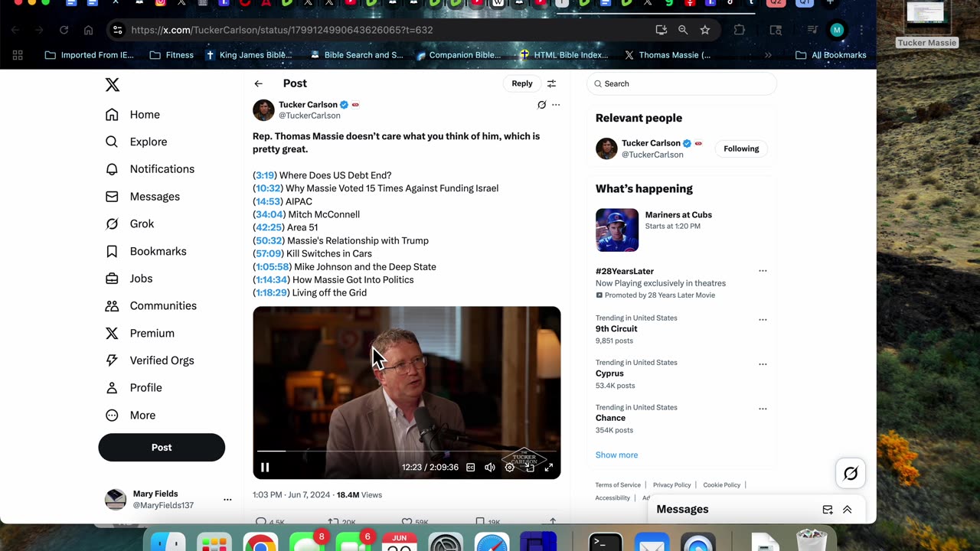Show hidden bookmarks overflow chevron
The image size is (980, 551).
(x=768, y=55)
